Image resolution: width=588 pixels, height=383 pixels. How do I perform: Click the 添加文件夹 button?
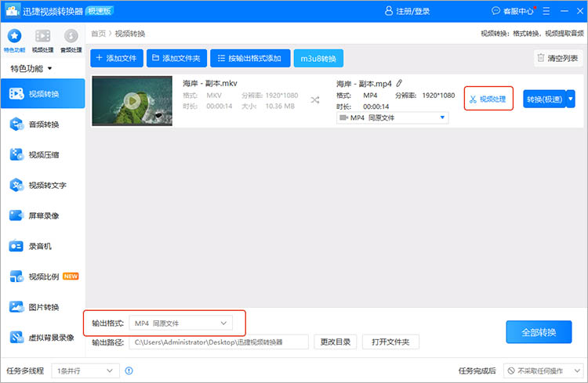tap(176, 58)
